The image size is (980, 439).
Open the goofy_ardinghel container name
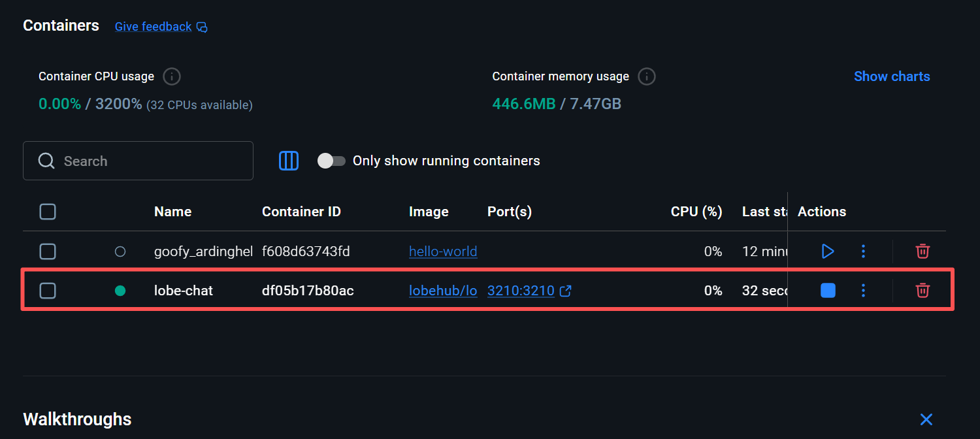(203, 251)
